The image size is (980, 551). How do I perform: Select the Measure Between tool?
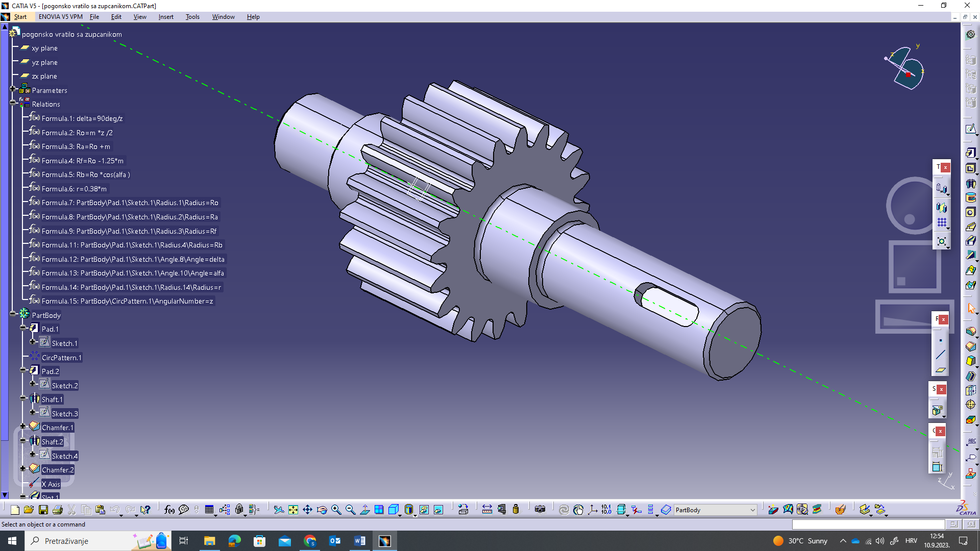click(x=487, y=509)
